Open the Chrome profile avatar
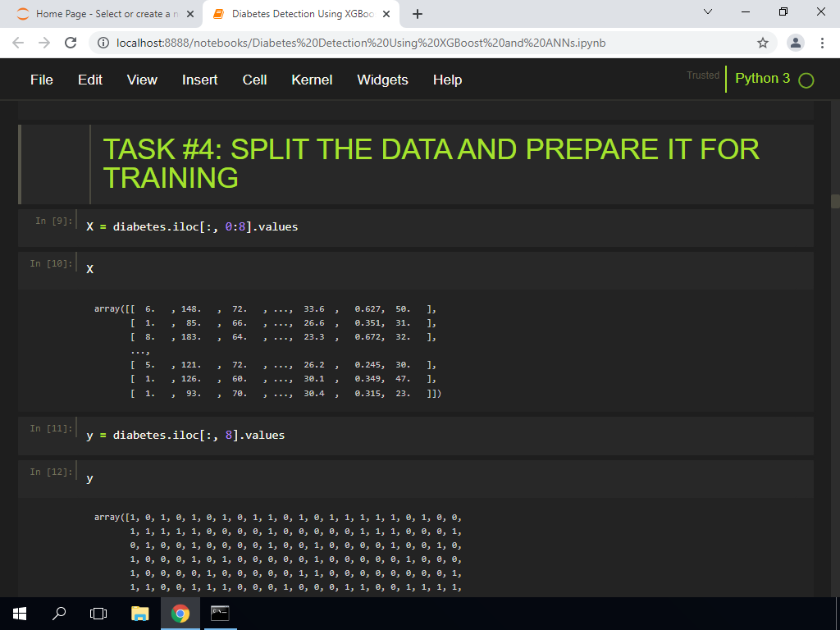 click(x=796, y=43)
